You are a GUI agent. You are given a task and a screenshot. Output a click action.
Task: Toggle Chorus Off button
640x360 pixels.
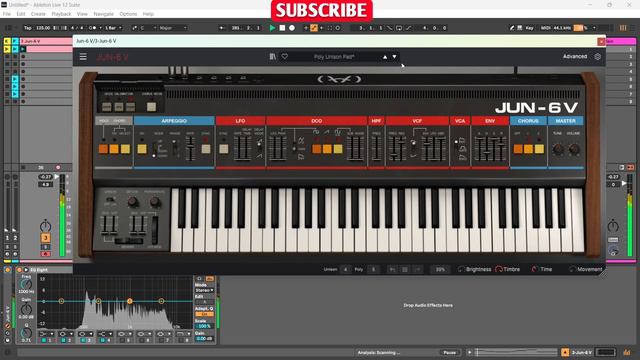click(x=518, y=149)
